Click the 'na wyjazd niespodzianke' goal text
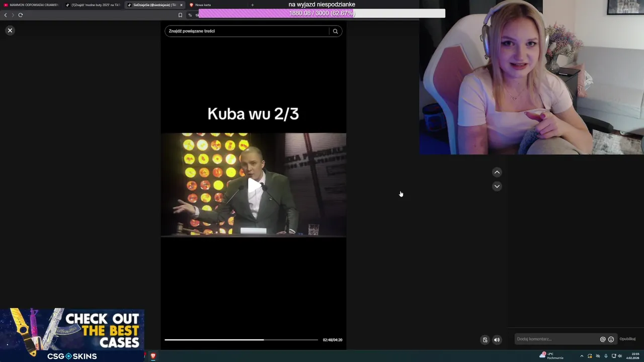This screenshot has height=362, width=644. tap(322, 5)
